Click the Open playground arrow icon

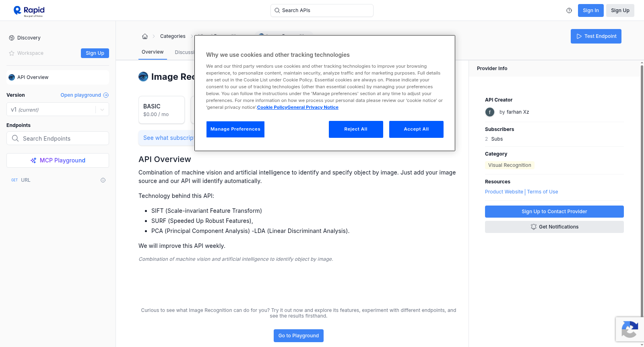point(106,95)
